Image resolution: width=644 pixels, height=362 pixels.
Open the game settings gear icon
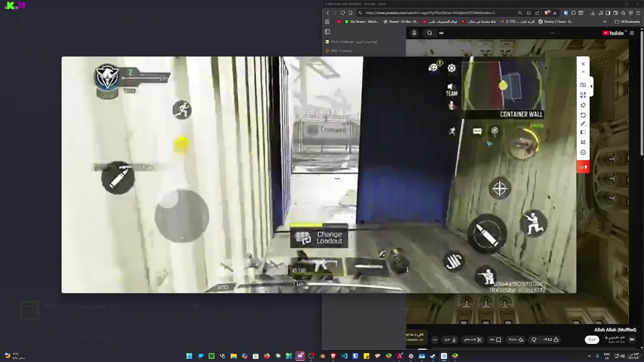tap(452, 68)
